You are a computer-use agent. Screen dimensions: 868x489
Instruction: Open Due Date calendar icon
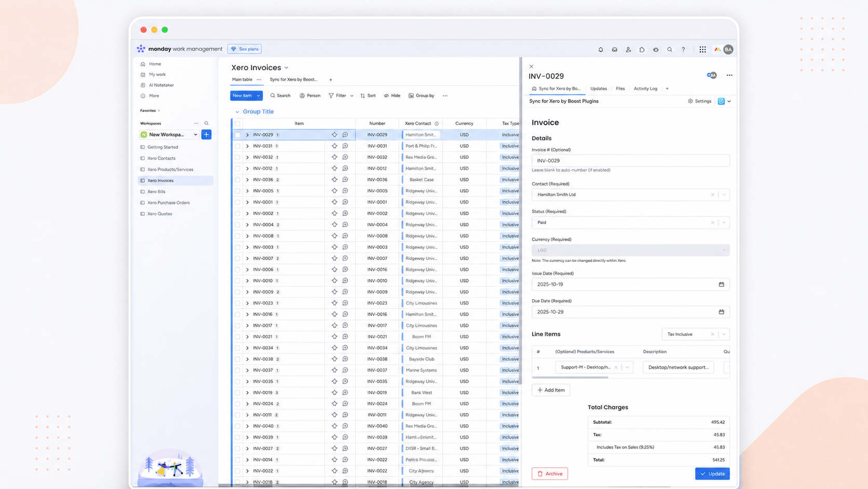[721, 312]
